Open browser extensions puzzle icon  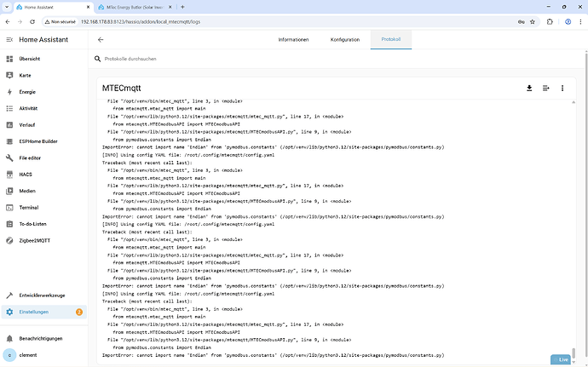[550, 22]
